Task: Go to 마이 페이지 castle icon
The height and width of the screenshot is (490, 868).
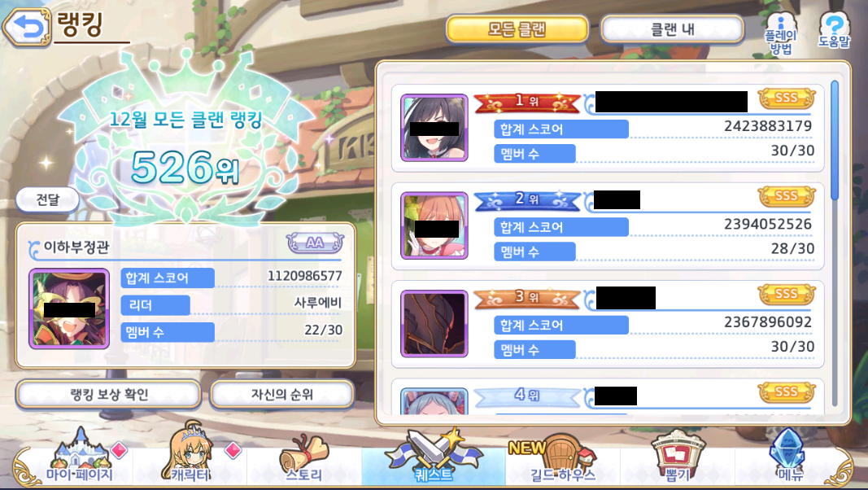Action: tap(80, 457)
